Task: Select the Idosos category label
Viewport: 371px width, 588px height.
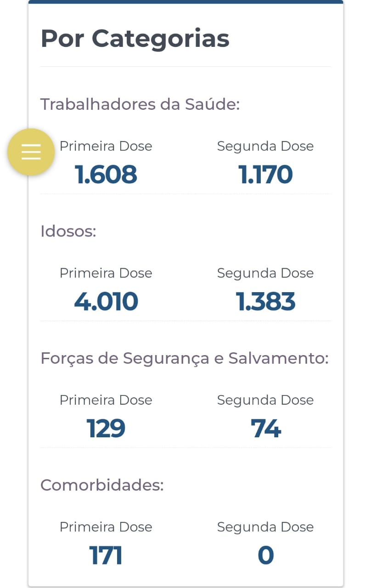Action: 68,231
